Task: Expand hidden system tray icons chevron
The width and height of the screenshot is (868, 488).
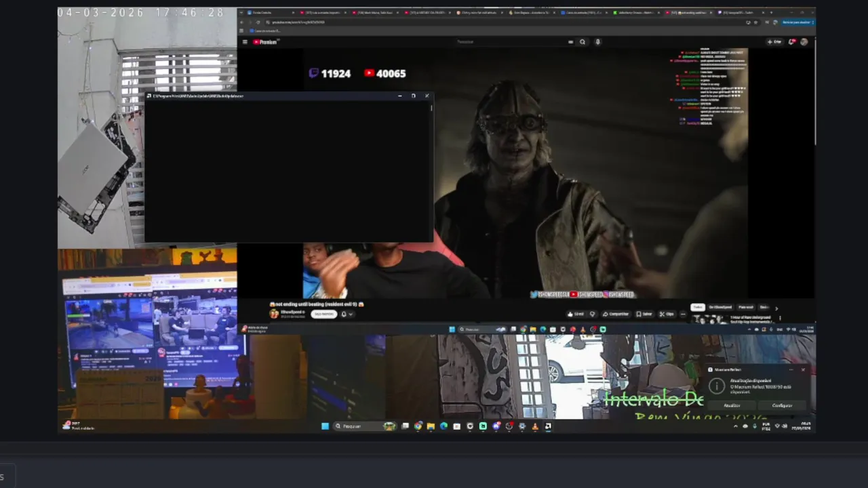Action: 735,426
